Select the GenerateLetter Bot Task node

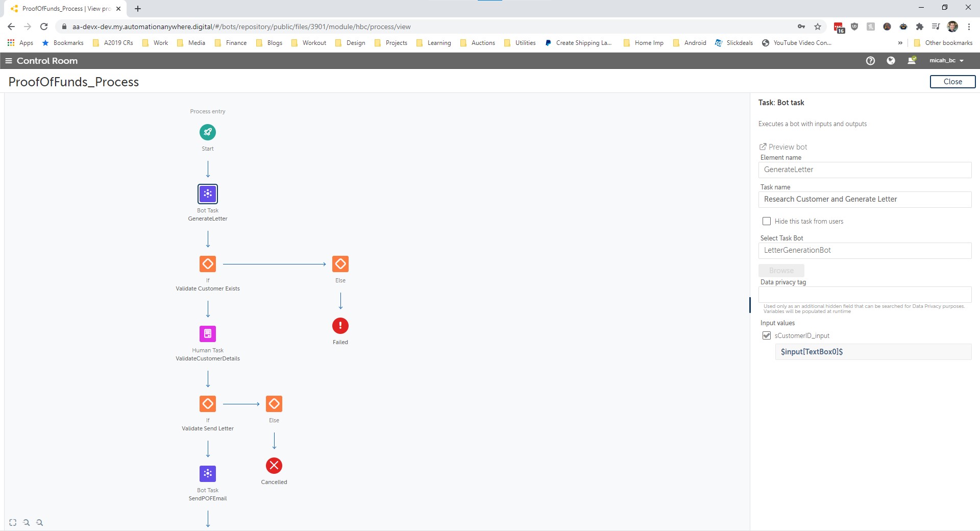pos(208,194)
